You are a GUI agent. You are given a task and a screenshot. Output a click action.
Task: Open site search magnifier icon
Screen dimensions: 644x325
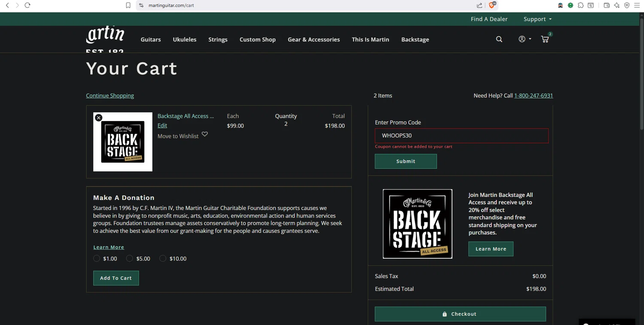pyautogui.click(x=499, y=39)
